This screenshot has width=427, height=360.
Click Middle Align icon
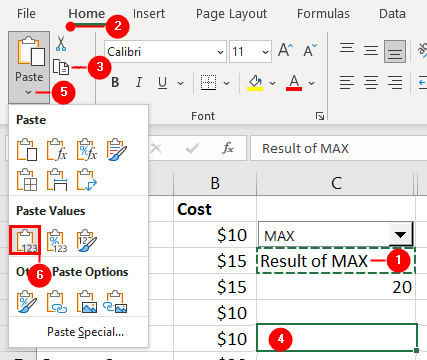click(x=371, y=51)
